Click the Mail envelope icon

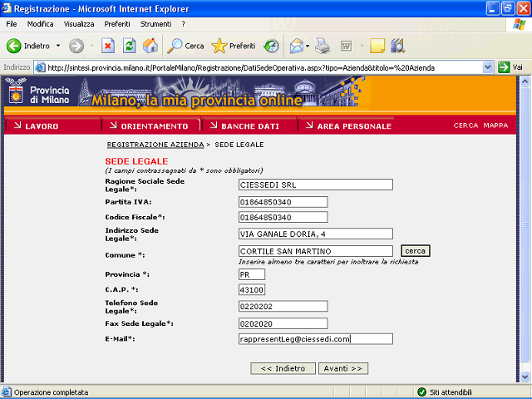tap(297, 47)
